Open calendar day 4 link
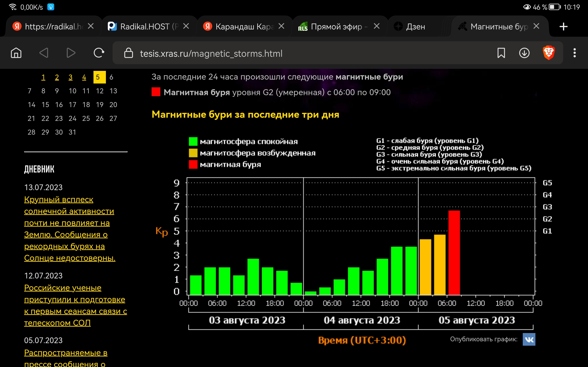Viewport: 588px width, 367px height. 84,77
